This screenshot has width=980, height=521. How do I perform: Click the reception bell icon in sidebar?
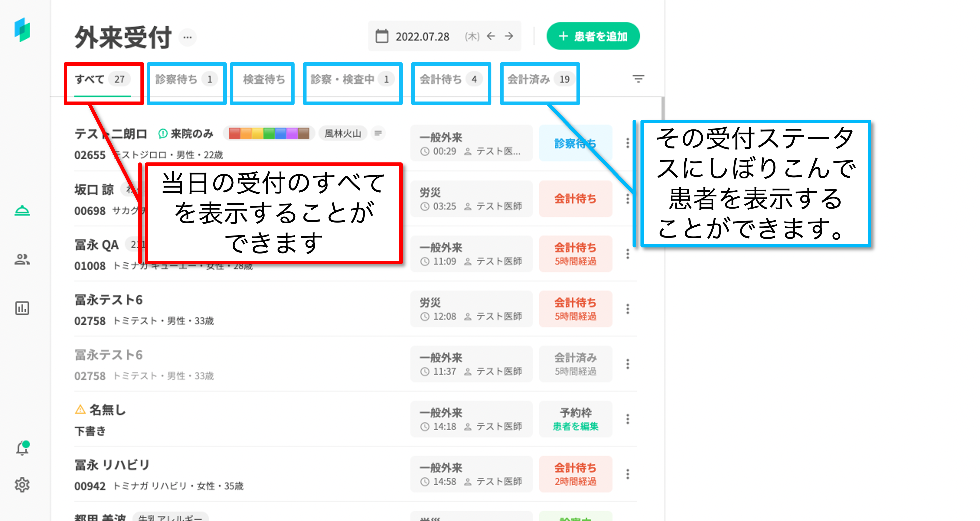point(22,211)
